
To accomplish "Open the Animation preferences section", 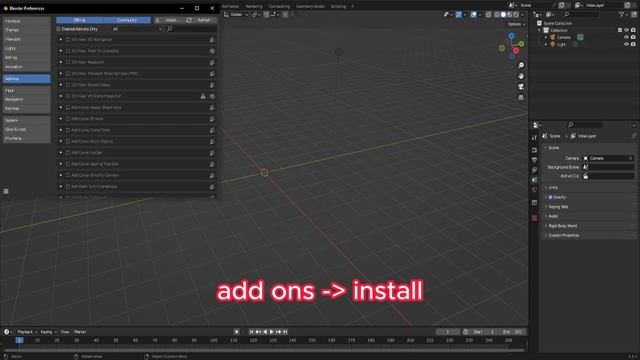I will pos(27,67).
